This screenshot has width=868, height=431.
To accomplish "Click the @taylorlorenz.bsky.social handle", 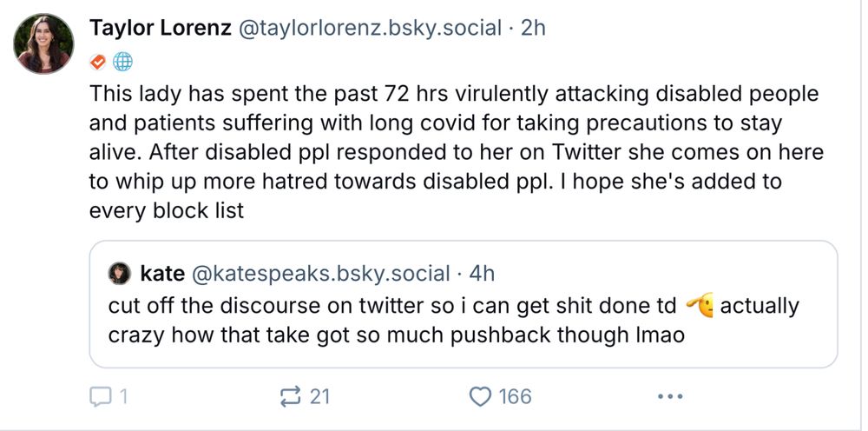I will pyautogui.click(x=370, y=28).
